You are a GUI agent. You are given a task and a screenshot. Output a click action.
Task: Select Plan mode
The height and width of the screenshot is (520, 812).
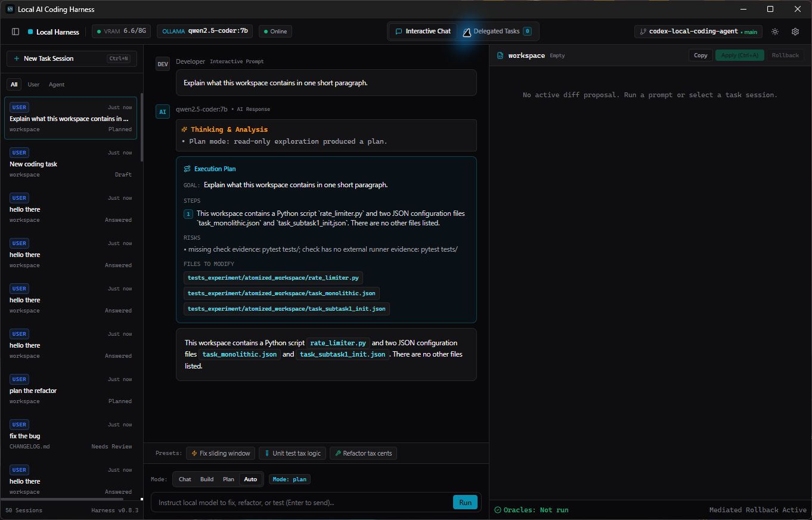(228, 479)
